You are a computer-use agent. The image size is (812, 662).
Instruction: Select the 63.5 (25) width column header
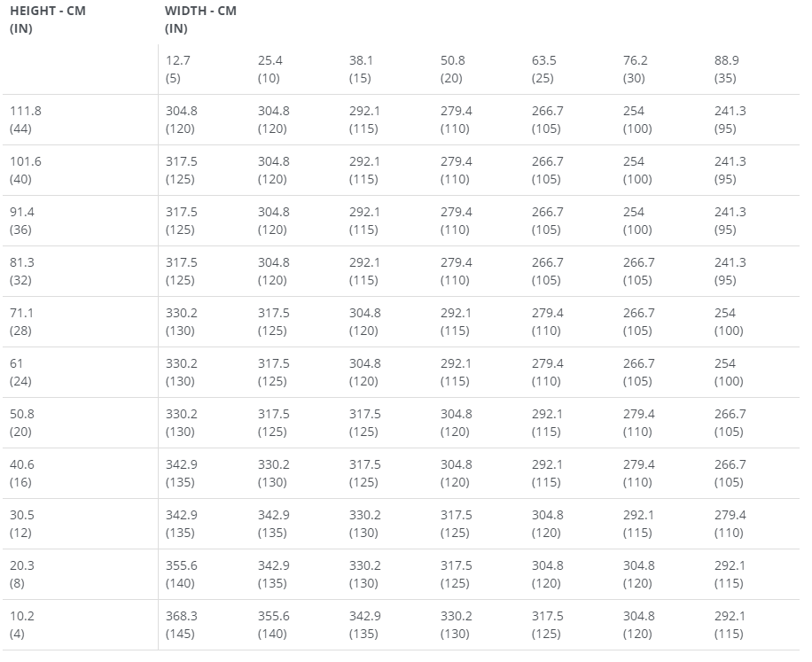point(543,69)
